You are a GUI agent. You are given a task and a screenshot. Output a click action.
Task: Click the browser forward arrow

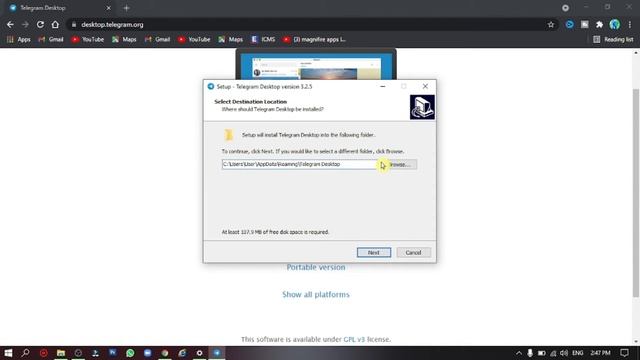[25, 24]
